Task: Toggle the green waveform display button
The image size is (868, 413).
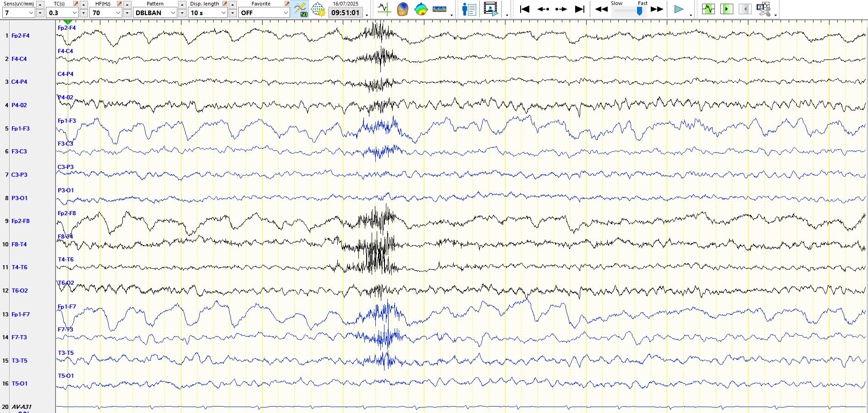Action: point(708,9)
